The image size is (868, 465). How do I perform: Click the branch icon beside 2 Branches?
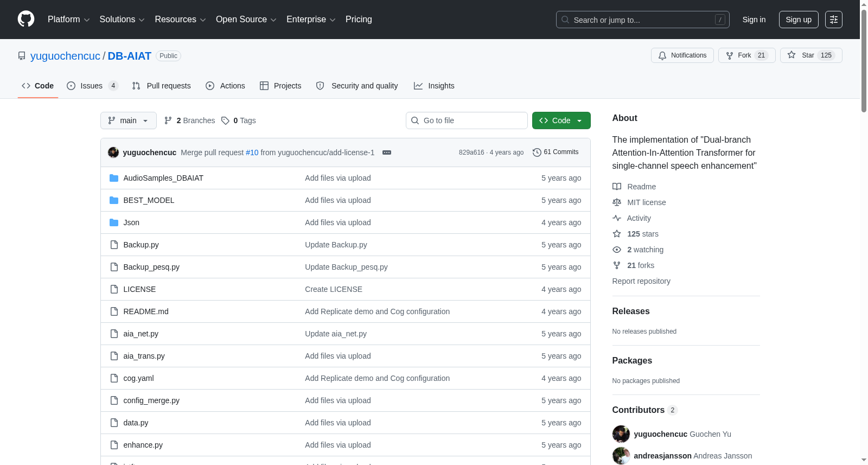pyautogui.click(x=168, y=120)
